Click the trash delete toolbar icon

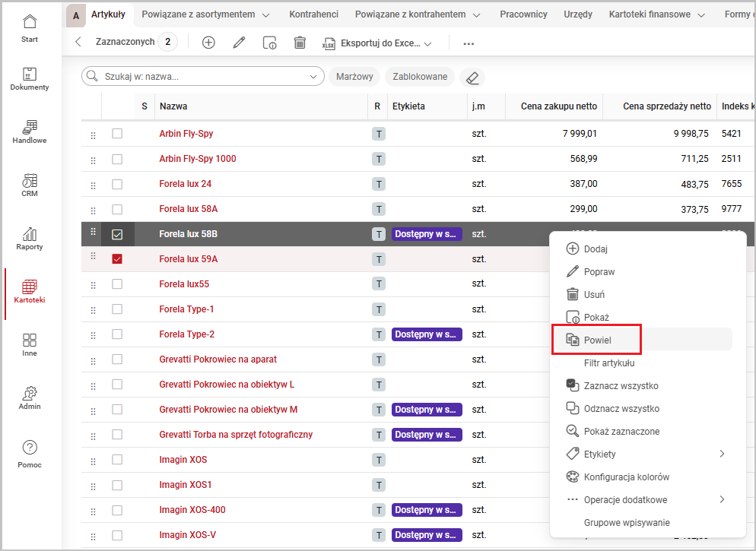(300, 43)
